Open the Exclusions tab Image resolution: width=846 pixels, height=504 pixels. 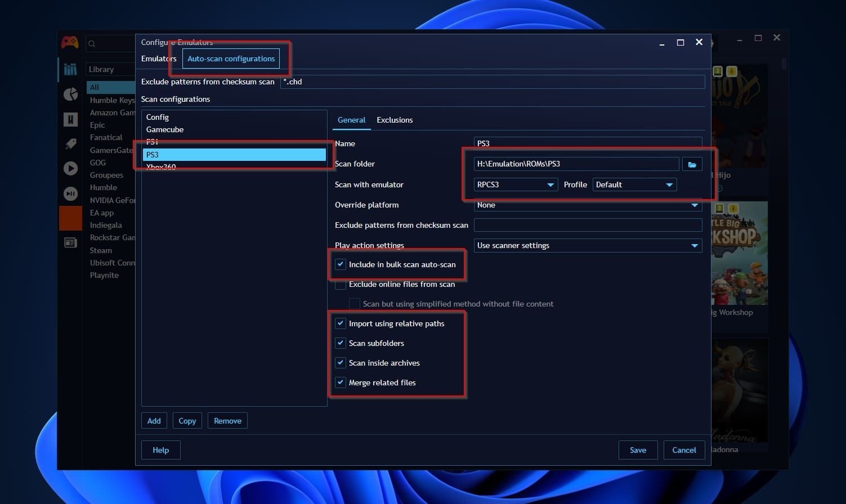coord(395,120)
